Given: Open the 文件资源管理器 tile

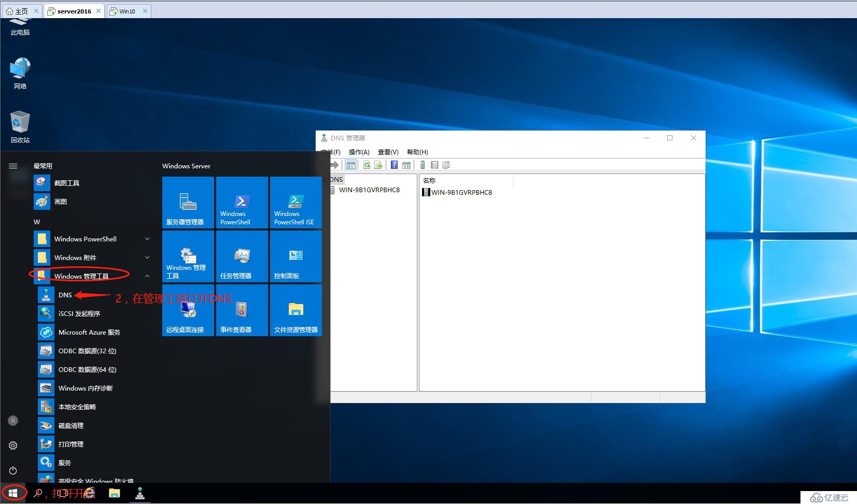Looking at the screenshot, I should tap(296, 310).
